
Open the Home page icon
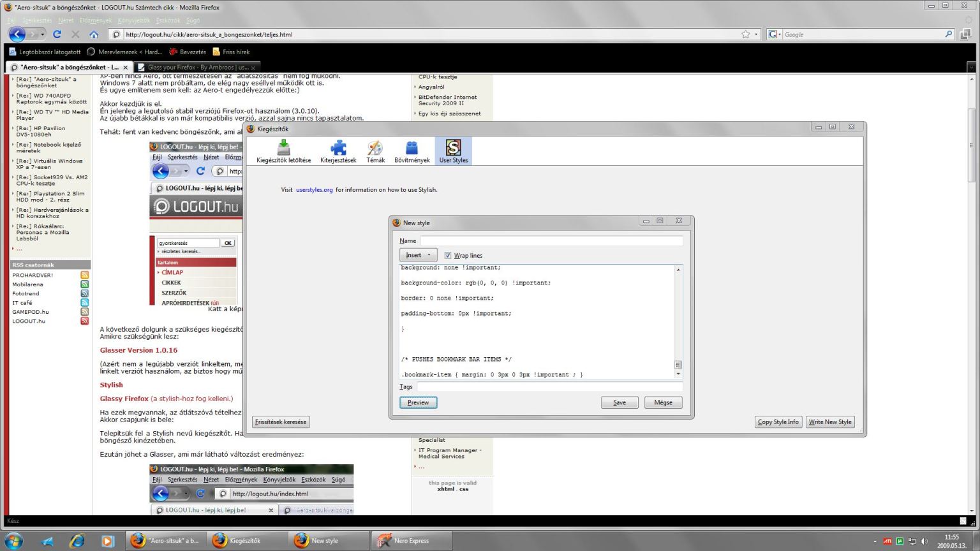94,34
